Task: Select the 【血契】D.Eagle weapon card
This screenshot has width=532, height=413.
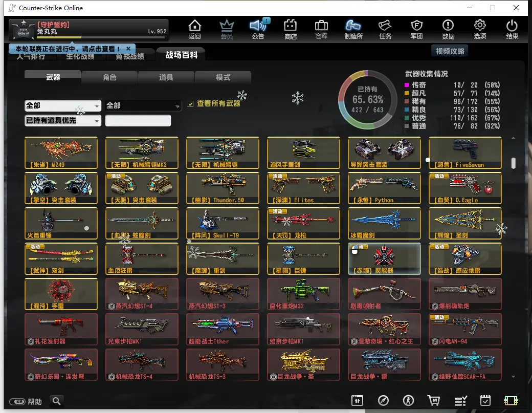Action: 465,188
